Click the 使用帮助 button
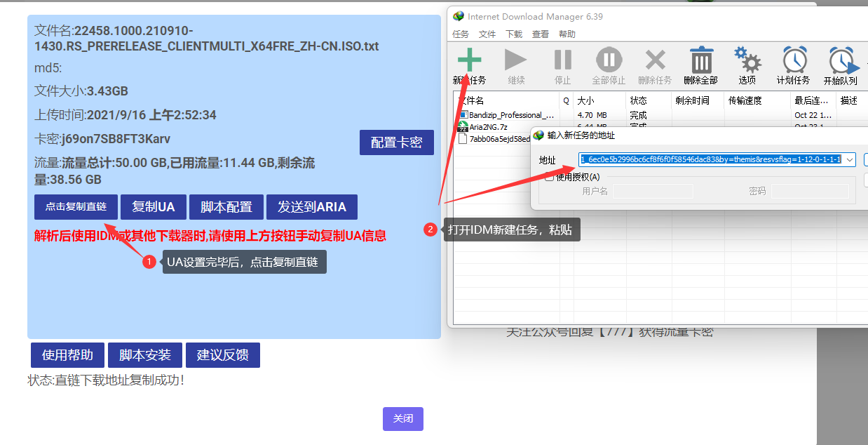868x445 pixels. [x=67, y=355]
